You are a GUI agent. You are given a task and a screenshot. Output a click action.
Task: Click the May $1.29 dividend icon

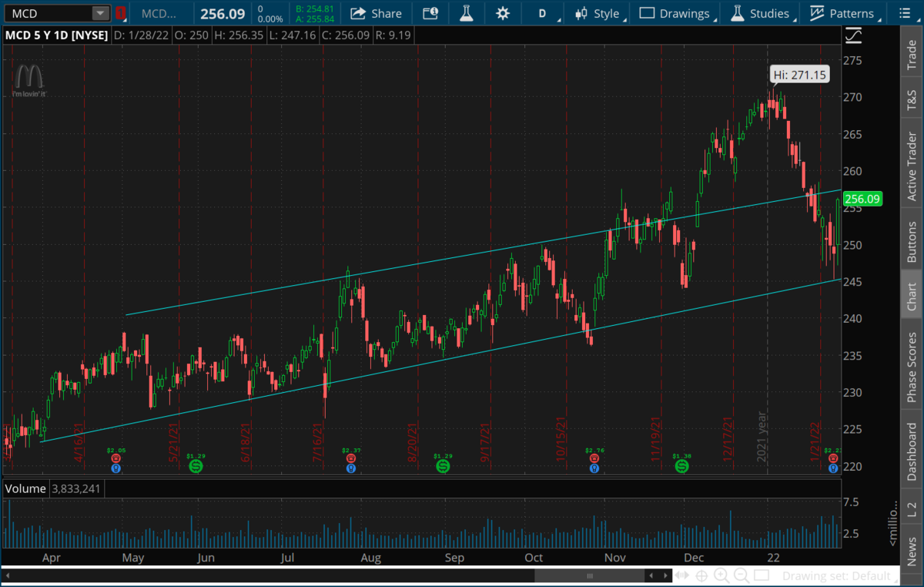point(196,466)
